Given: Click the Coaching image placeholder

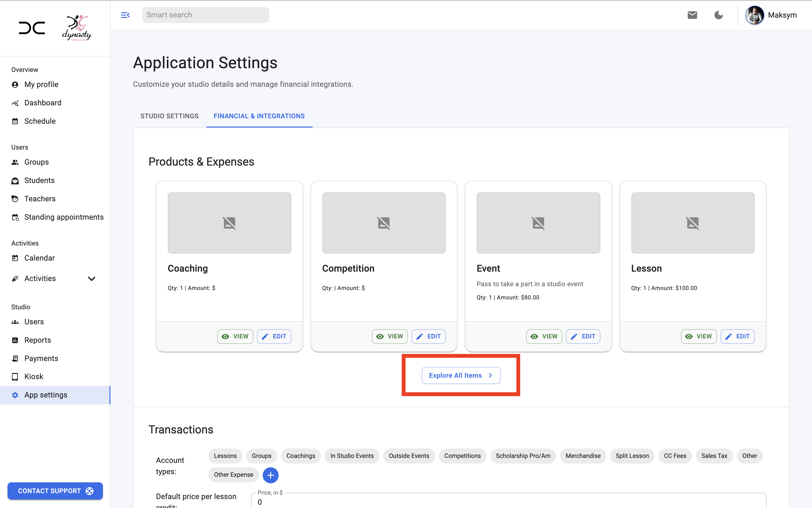Looking at the screenshot, I should coord(230,223).
